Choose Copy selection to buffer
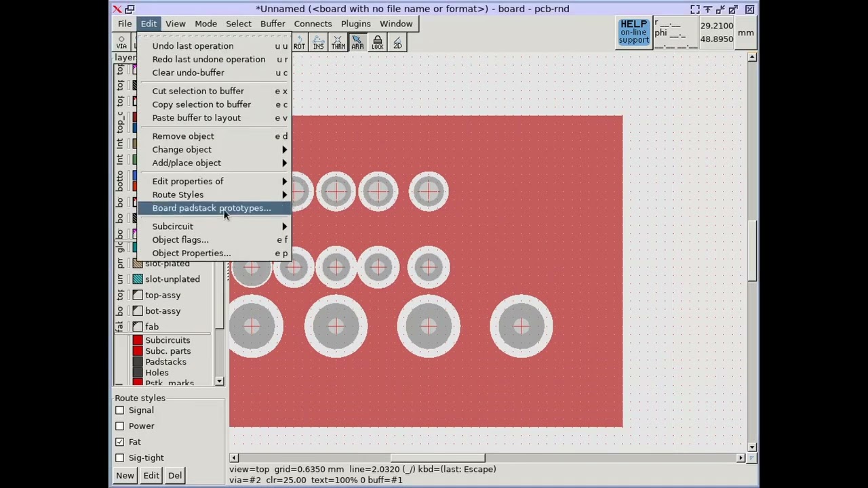The image size is (868, 488). 214,104
